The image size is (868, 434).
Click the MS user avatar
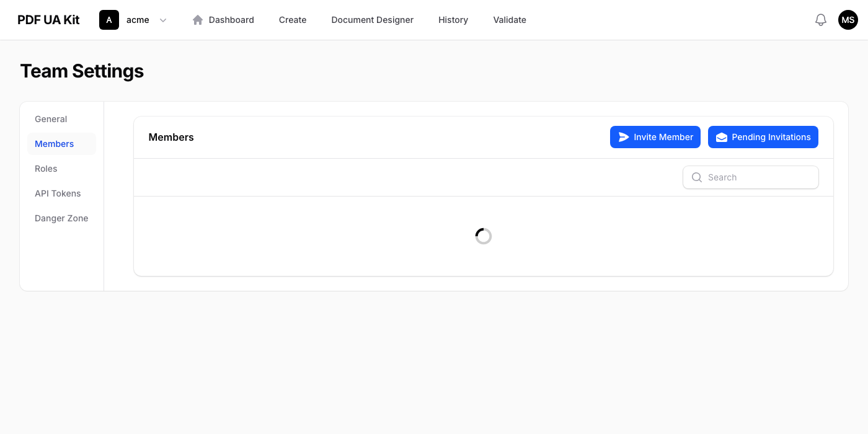click(848, 19)
